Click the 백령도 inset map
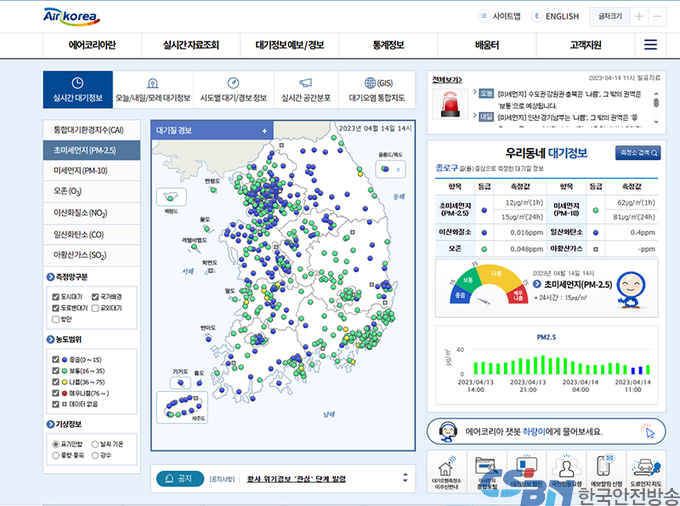Screen dimensions: 680x506 coord(171,197)
